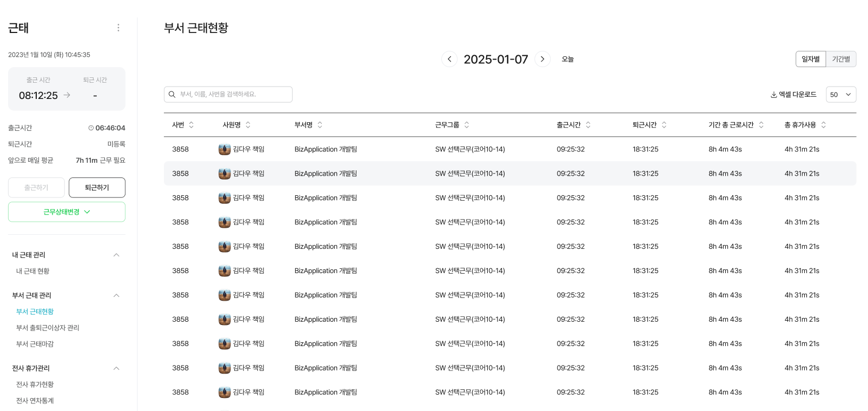Go to next date with right arrow
This screenshot has height=411, width=868.
coord(542,59)
